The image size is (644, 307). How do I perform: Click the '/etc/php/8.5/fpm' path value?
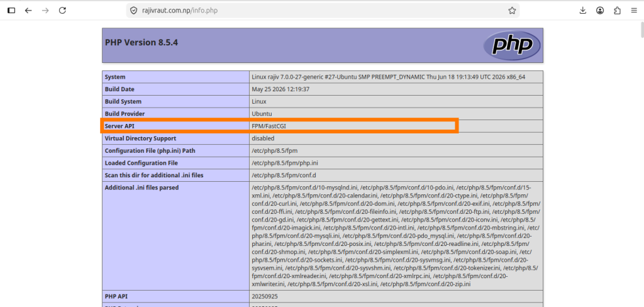click(274, 151)
